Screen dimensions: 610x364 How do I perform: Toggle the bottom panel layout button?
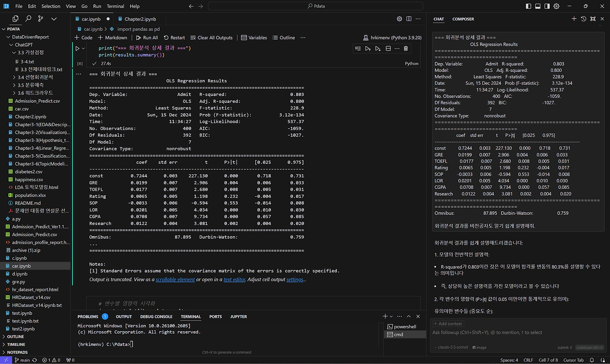coord(538,6)
